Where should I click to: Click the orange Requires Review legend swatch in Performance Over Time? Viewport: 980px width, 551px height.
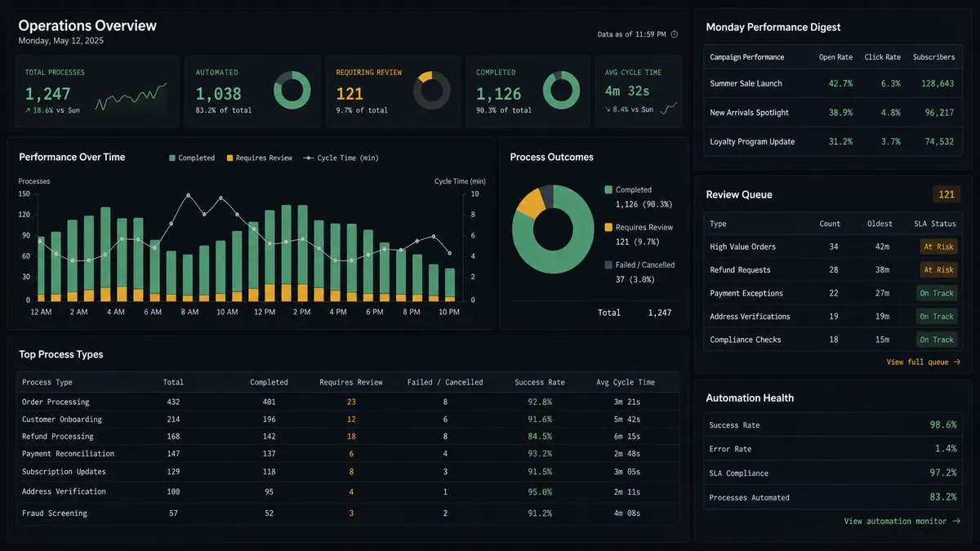(x=230, y=158)
